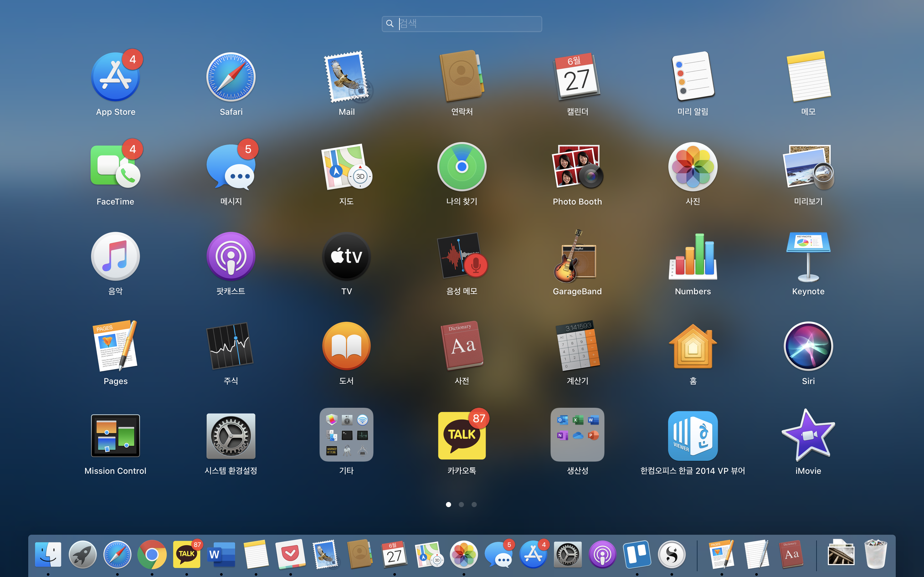Screen dimensions: 924x577
Task: Expand the 생산성 (Productivity) folder
Action: tap(577, 435)
